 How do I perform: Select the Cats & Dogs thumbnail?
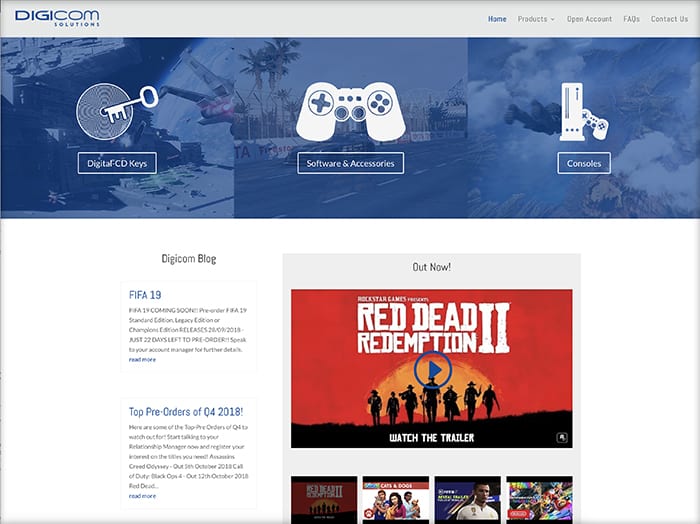click(396, 499)
